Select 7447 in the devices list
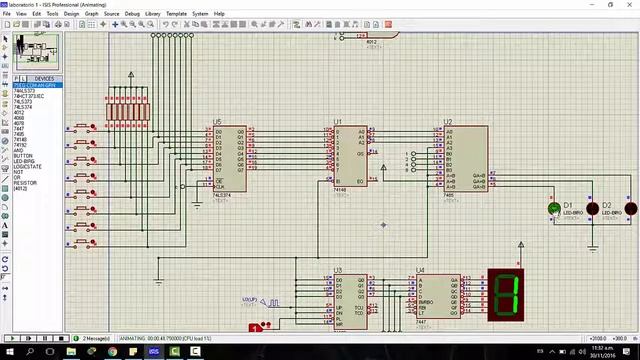This screenshot has height=360, width=640. coord(19,129)
